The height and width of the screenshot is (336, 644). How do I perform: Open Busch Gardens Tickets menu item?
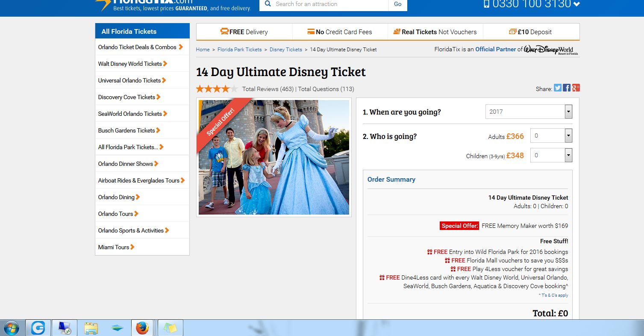pyautogui.click(x=142, y=130)
